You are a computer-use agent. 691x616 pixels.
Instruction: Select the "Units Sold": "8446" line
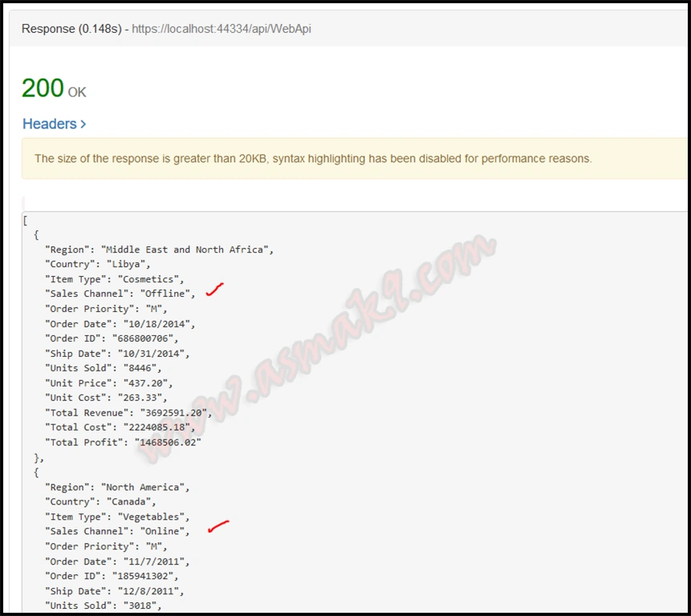coord(103,368)
